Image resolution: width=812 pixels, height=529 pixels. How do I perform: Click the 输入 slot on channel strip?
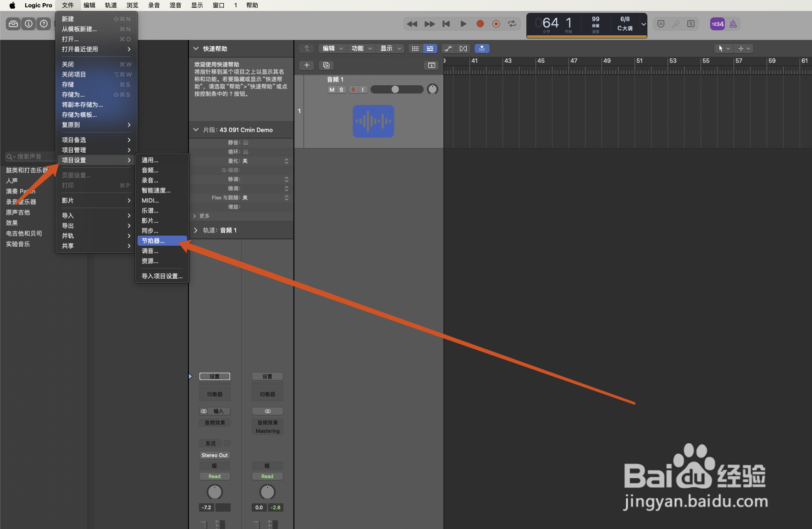pyautogui.click(x=219, y=411)
